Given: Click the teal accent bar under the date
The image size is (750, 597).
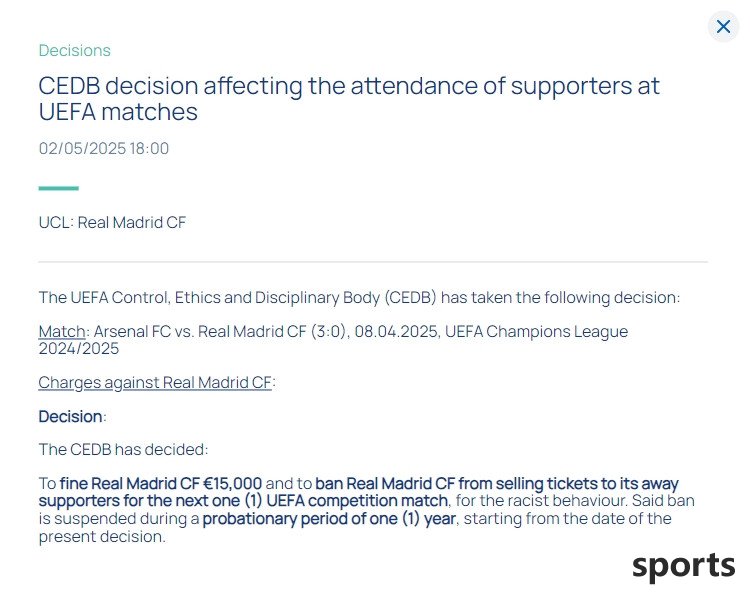Looking at the screenshot, I should tap(58, 188).
